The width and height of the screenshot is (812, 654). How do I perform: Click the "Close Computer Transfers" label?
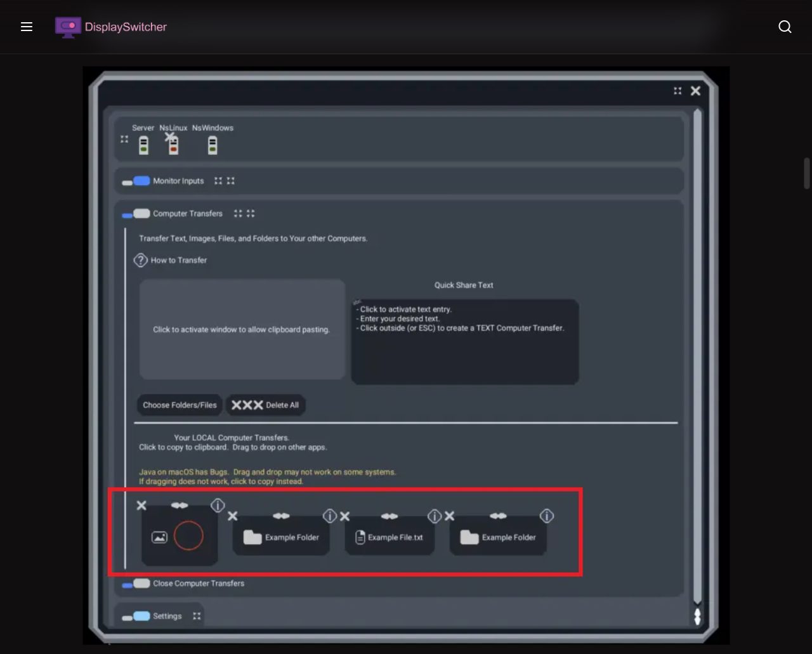click(199, 584)
